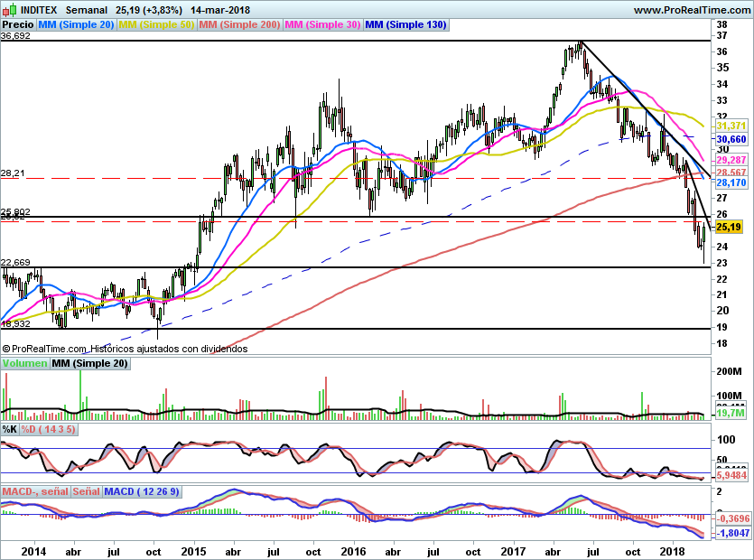Click the 25,802 support level label
The image size is (754, 560).
[15, 211]
